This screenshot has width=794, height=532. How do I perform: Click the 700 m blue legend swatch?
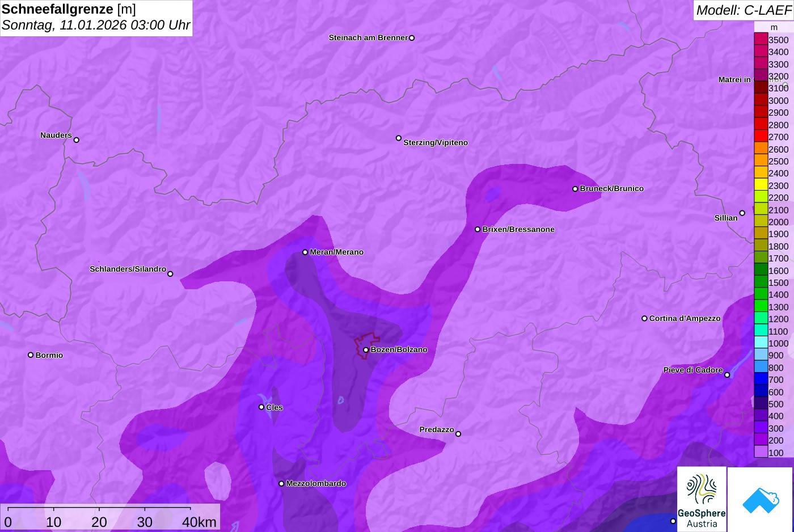761,379
